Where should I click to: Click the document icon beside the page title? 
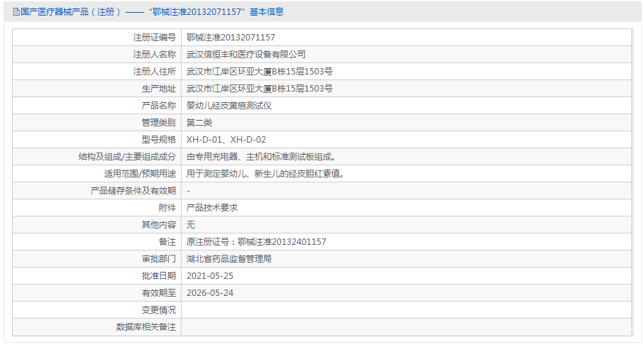(x=16, y=12)
